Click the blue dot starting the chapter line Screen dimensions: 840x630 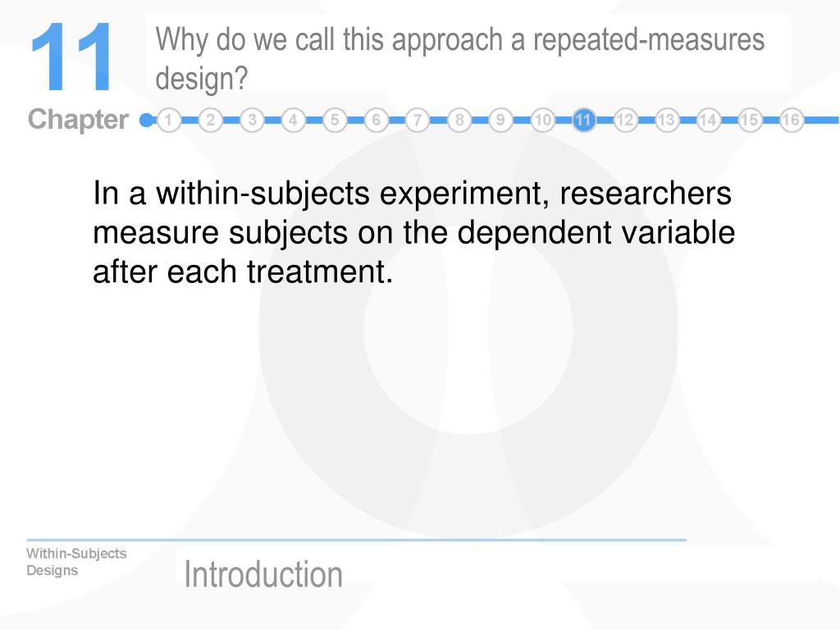click(x=146, y=120)
